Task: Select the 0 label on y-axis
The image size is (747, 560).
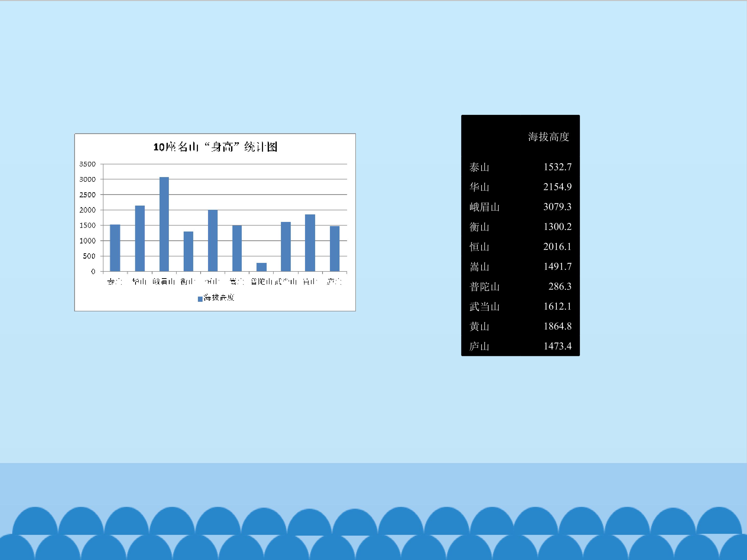Action: pos(93,271)
